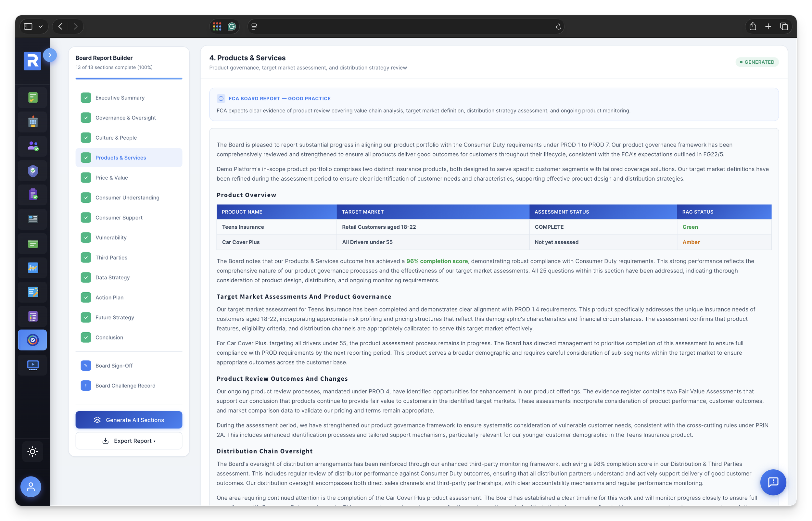
Task: Open the user profile avatar button
Action: (31, 487)
